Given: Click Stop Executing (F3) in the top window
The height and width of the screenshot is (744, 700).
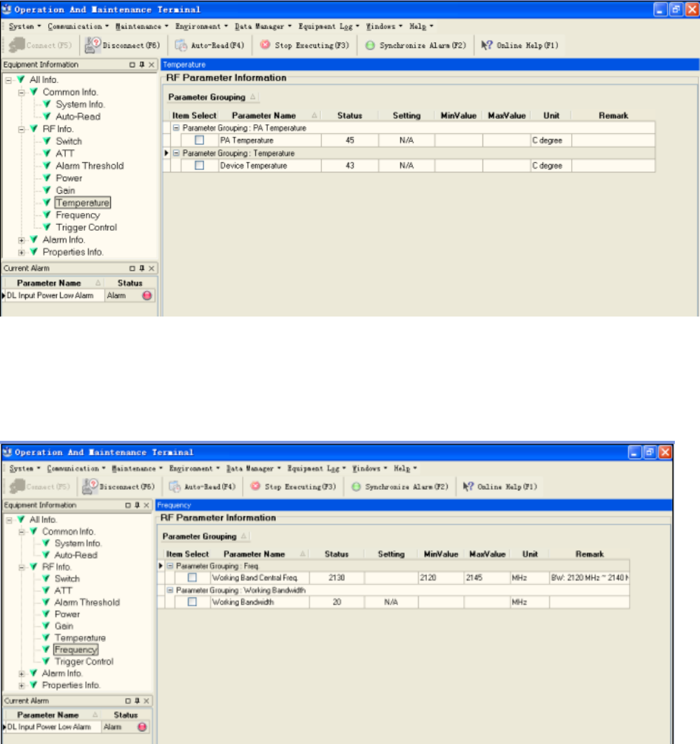Looking at the screenshot, I should click(x=304, y=45).
